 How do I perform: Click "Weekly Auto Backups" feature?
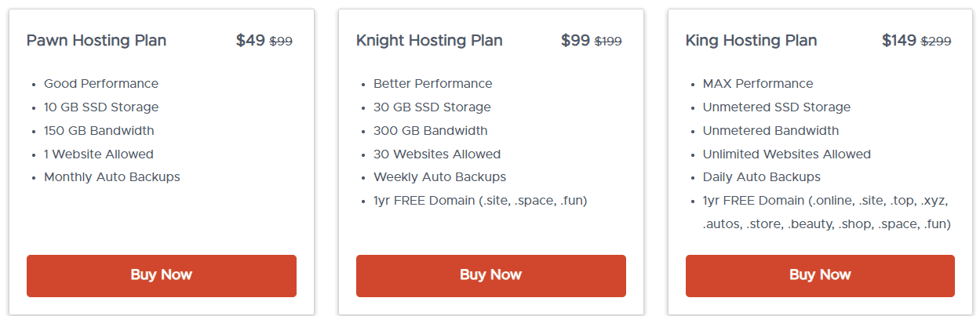[439, 177]
